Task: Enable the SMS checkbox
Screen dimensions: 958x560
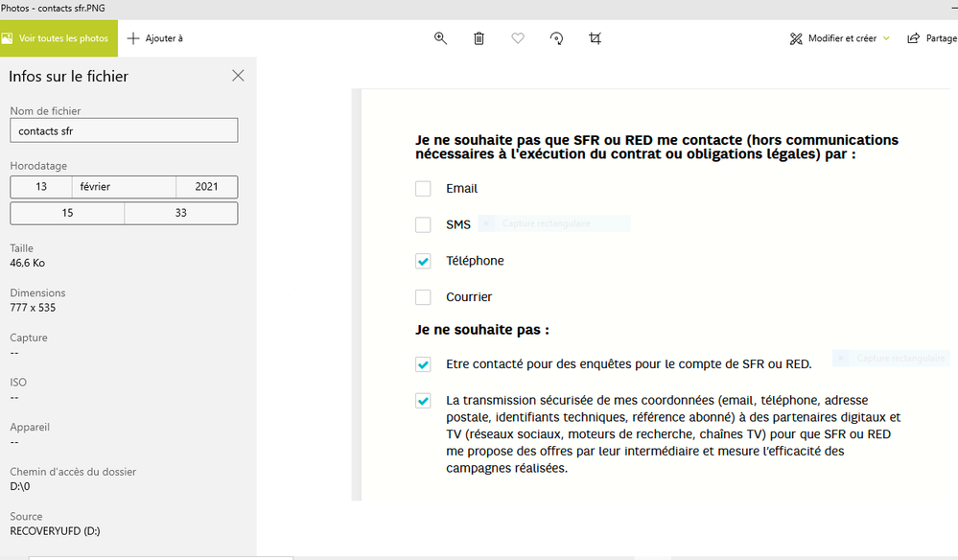Action: 423,225
